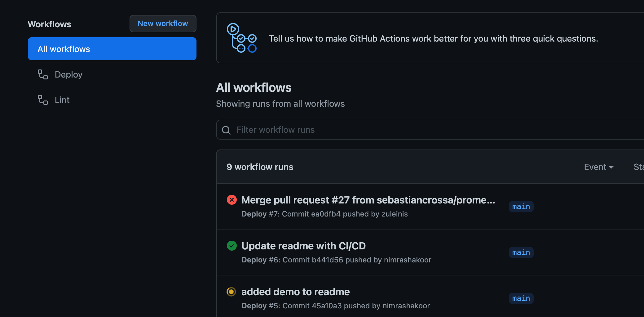Screen dimensions: 644x317
Task: Open run Merge pull request #27
Action: [x=368, y=200]
